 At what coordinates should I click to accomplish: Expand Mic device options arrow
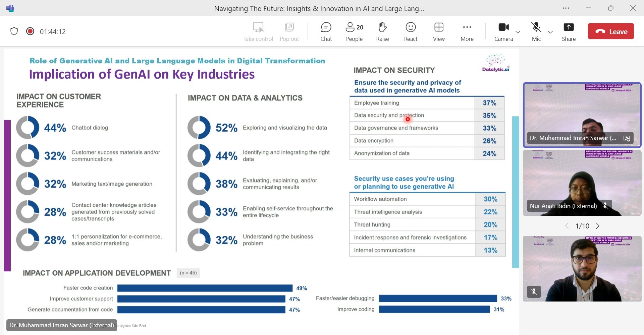point(550,32)
